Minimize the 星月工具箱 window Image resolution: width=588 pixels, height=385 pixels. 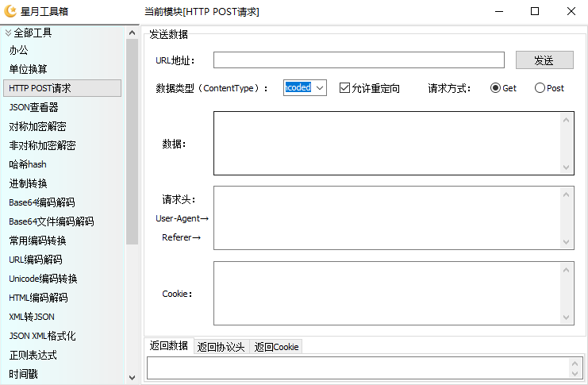point(499,11)
